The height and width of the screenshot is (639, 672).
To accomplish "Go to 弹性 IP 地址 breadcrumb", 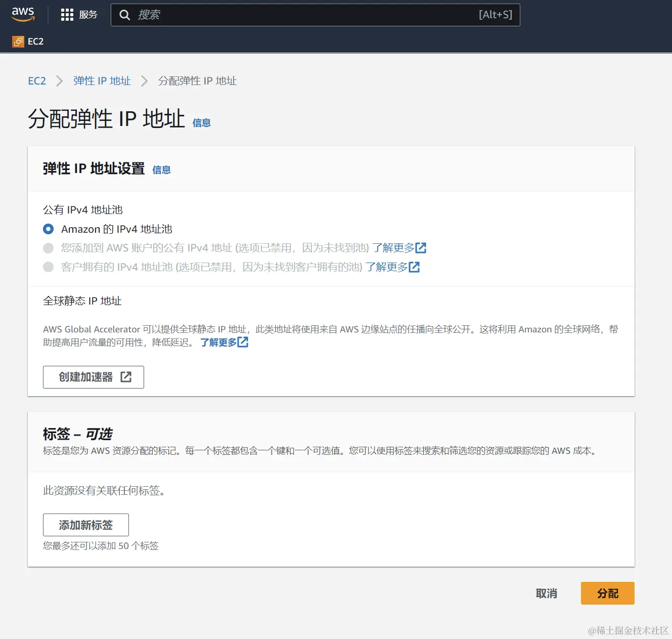I will click(102, 81).
